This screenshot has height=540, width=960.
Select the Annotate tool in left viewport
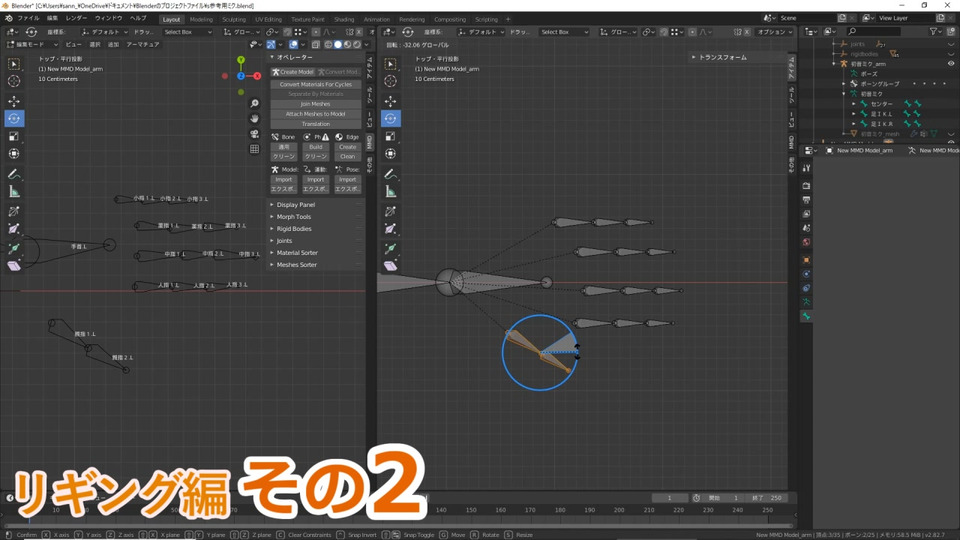tap(13, 174)
